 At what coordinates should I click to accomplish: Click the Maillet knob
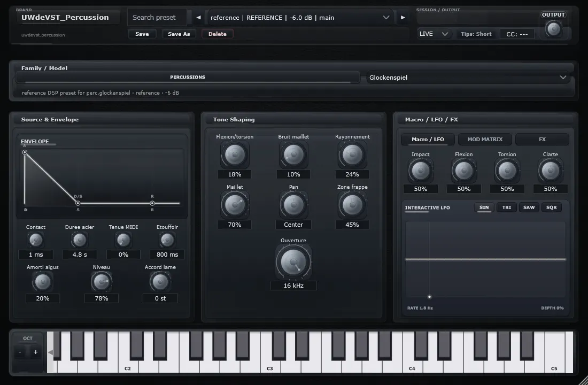235,205
